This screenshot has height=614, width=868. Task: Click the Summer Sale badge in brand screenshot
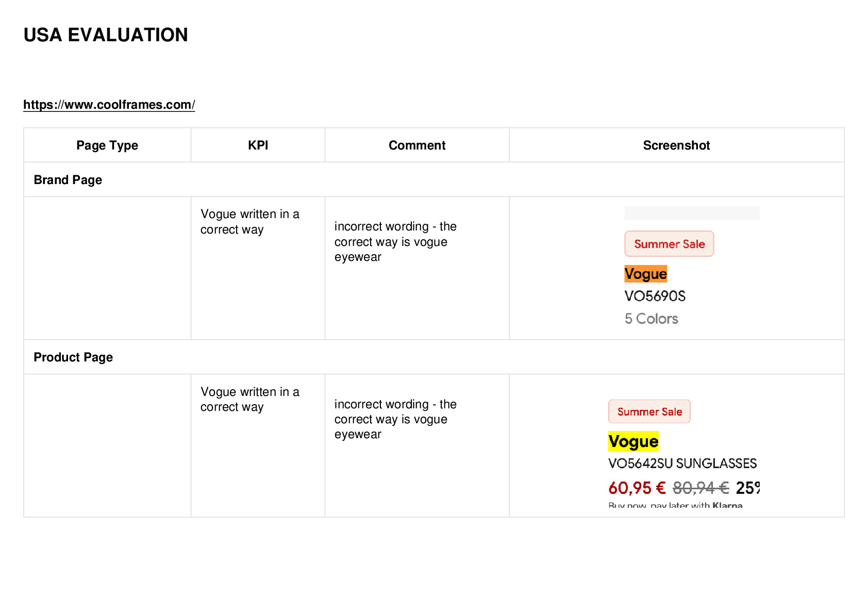(x=669, y=244)
